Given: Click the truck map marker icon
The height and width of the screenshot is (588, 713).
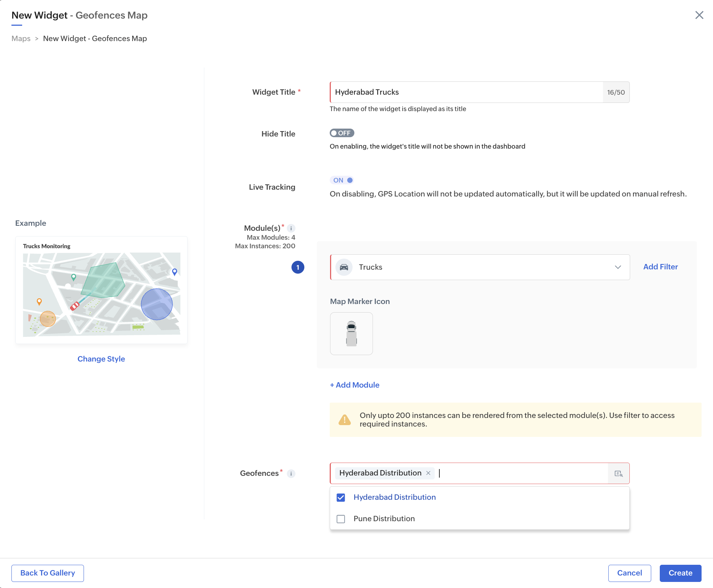Looking at the screenshot, I should [x=351, y=334].
